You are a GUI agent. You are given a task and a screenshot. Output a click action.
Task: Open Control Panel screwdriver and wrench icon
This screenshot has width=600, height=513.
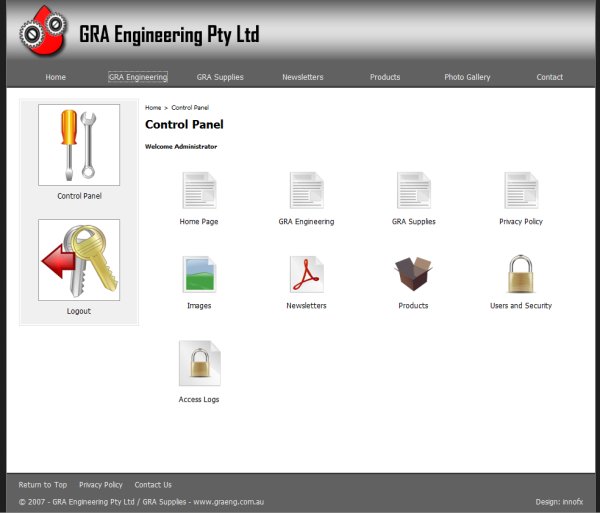point(79,145)
